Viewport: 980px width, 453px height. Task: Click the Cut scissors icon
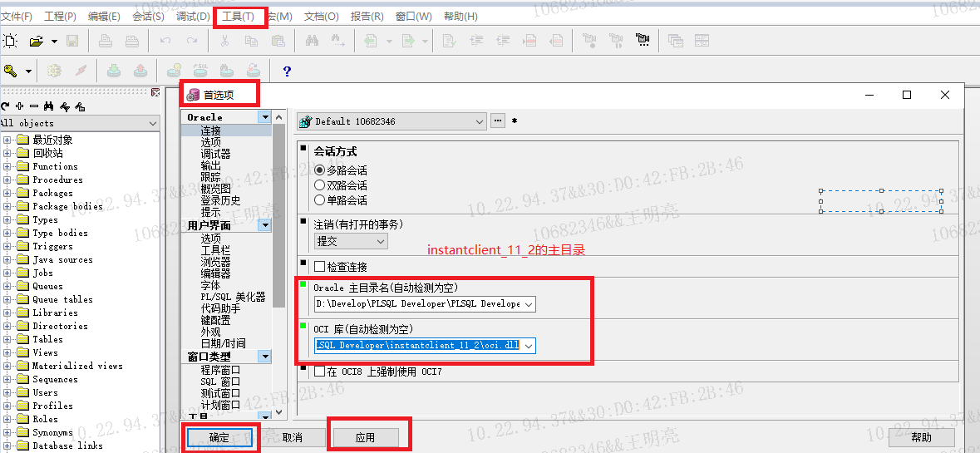point(225,42)
